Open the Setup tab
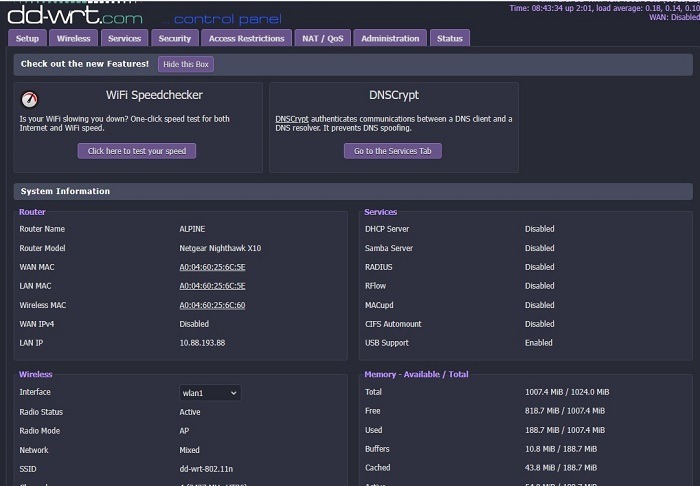 tap(27, 38)
